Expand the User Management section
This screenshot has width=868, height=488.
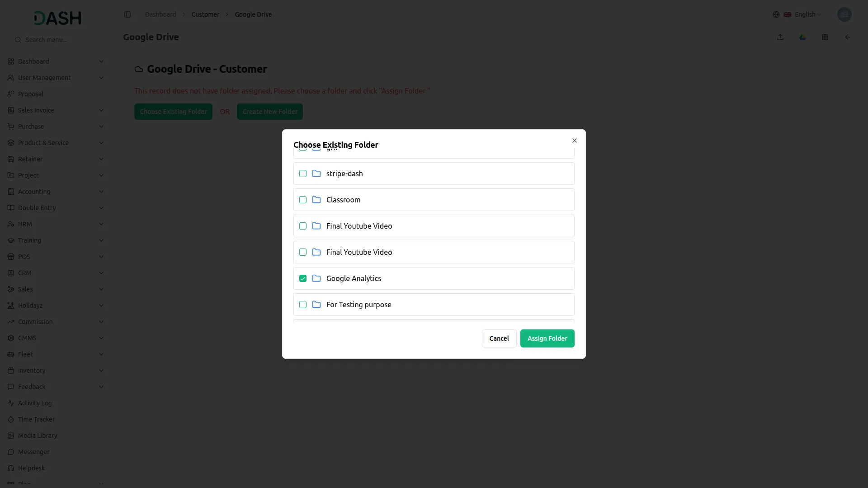pos(44,78)
